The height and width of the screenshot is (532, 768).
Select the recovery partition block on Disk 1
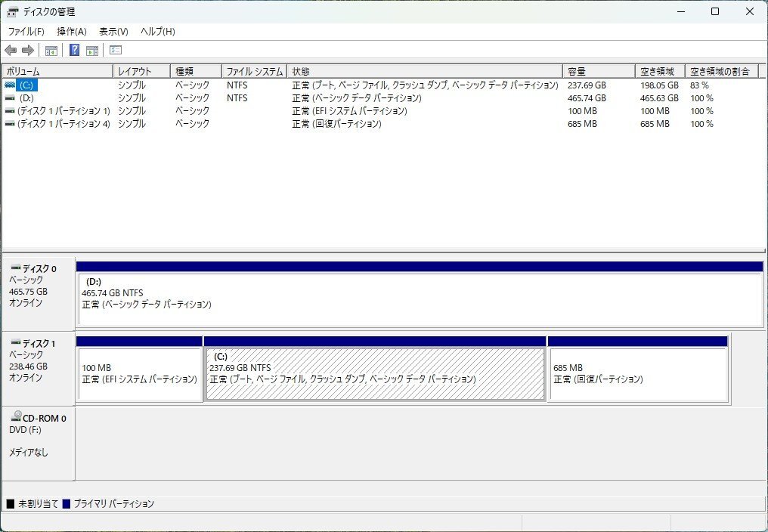click(638, 369)
